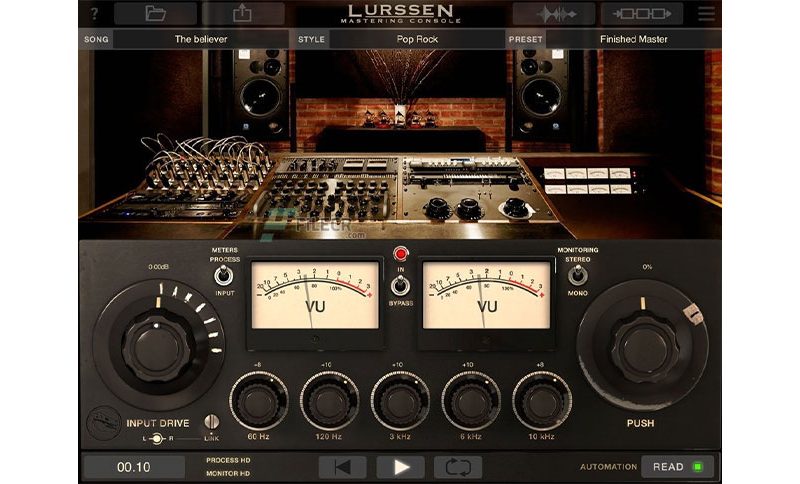Open the signal chain view icon
800x484 pixels.
[641, 14]
